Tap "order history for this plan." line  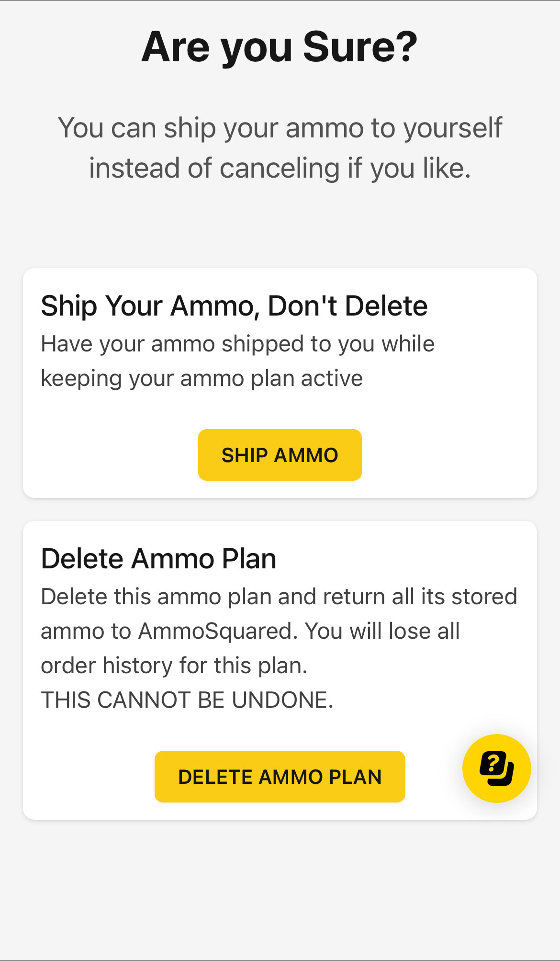point(174,666)
